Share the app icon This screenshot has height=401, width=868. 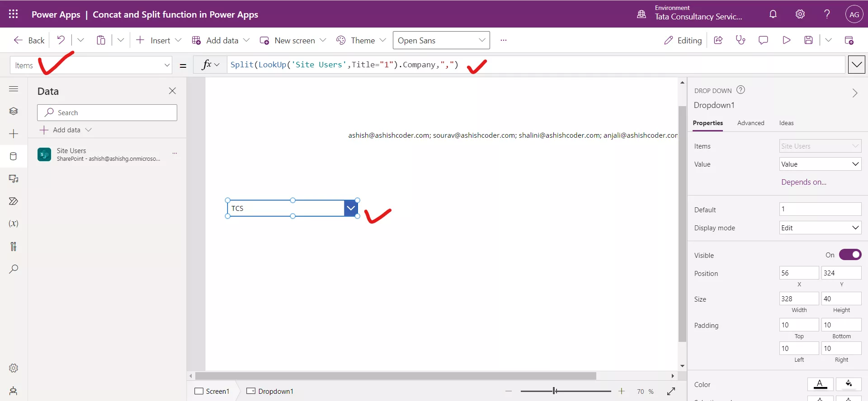tap(718, 40)
